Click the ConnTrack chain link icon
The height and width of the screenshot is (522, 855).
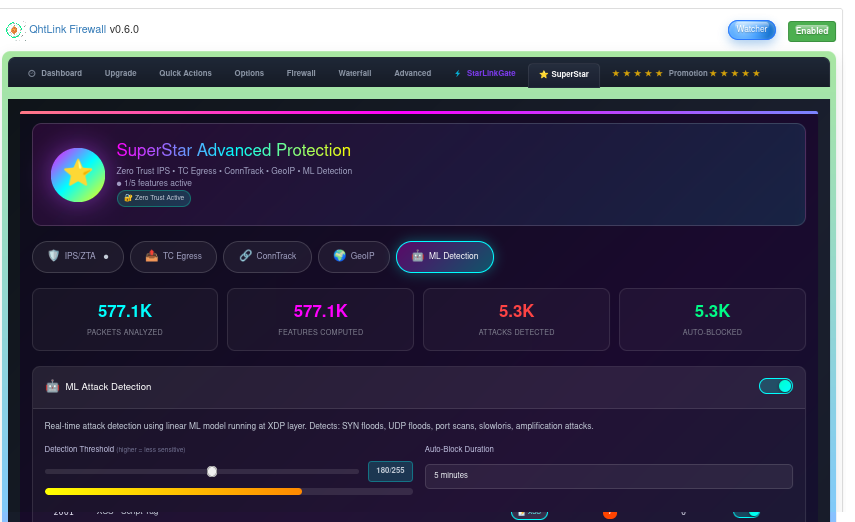(245, 256)
